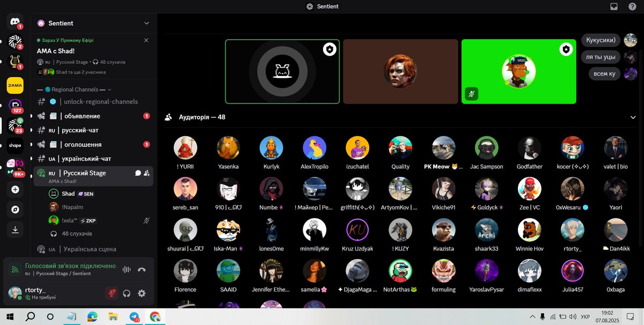Click the Add a Server plus icon
Viewport: 644px width, 325px height.
[14, 189]
